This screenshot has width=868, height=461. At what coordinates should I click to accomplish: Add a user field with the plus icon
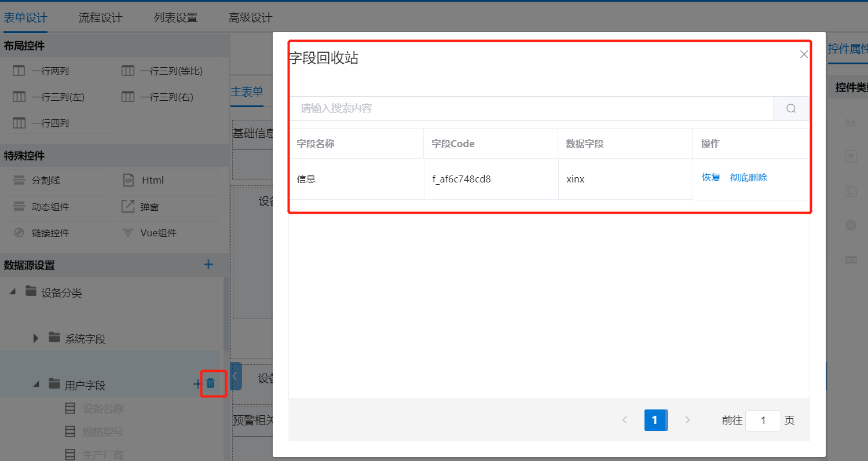pos(196,383)
